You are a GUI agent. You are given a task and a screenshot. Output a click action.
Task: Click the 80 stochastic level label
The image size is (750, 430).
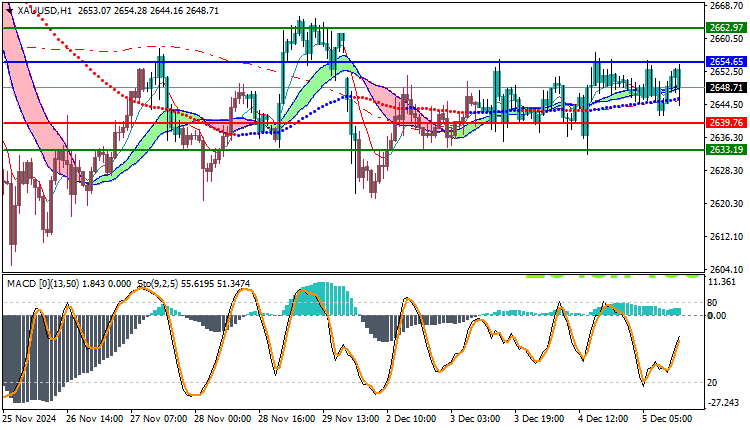[712, 303]
